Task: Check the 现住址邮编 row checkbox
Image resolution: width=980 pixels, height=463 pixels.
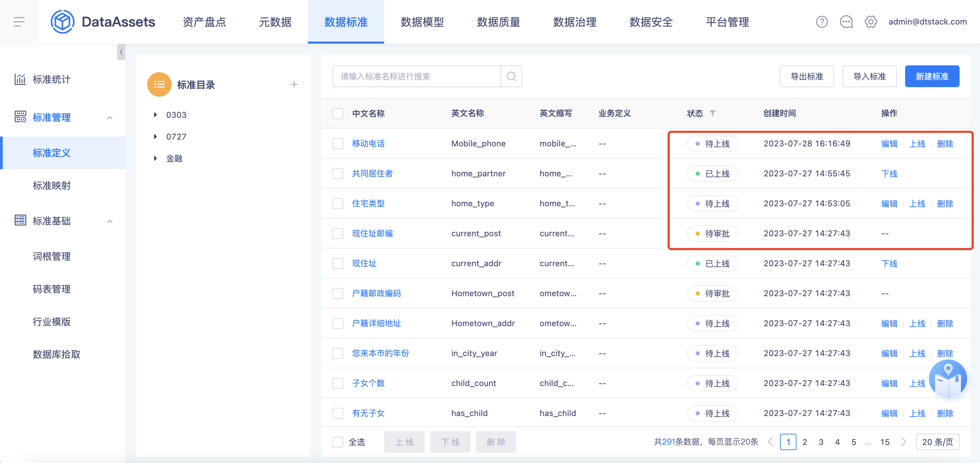Action: (337, 233)
